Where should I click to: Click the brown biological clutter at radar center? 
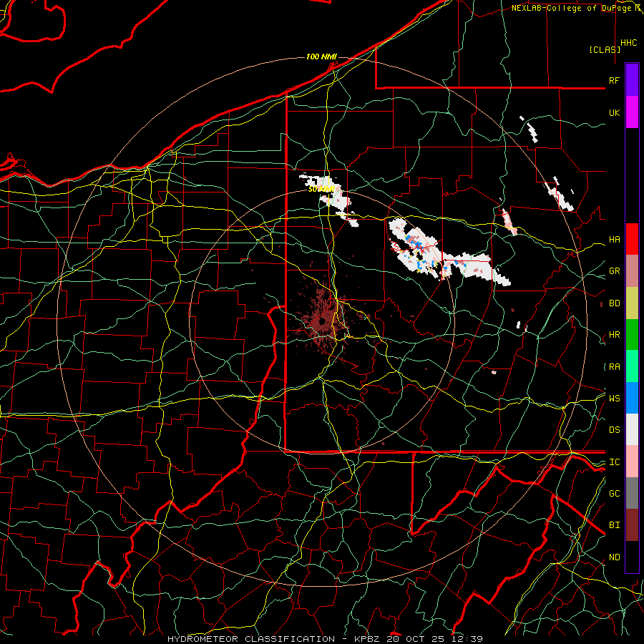(x=323, y=321)
